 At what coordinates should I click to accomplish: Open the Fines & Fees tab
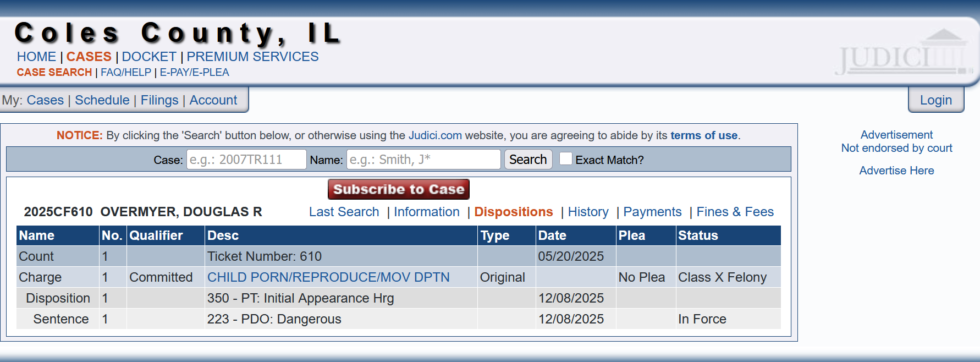point(735,212)
